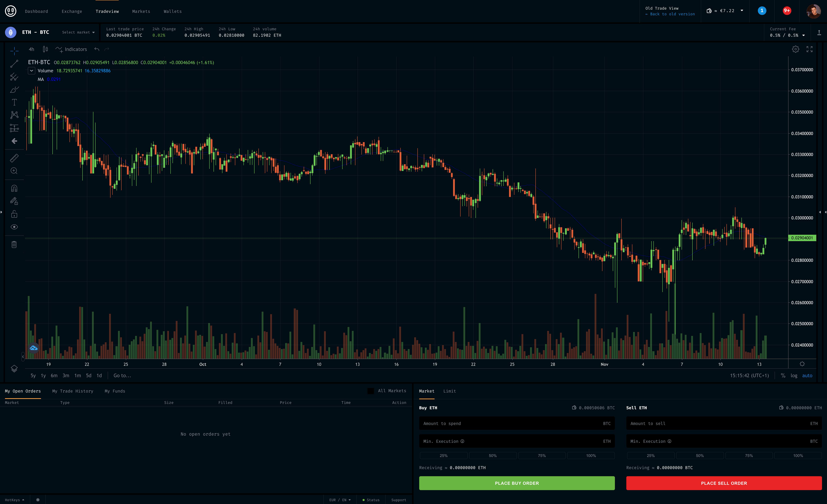This screenshot has width=827, height=504.
Task: Select the brush drawing tool
Action: point(14,90)
